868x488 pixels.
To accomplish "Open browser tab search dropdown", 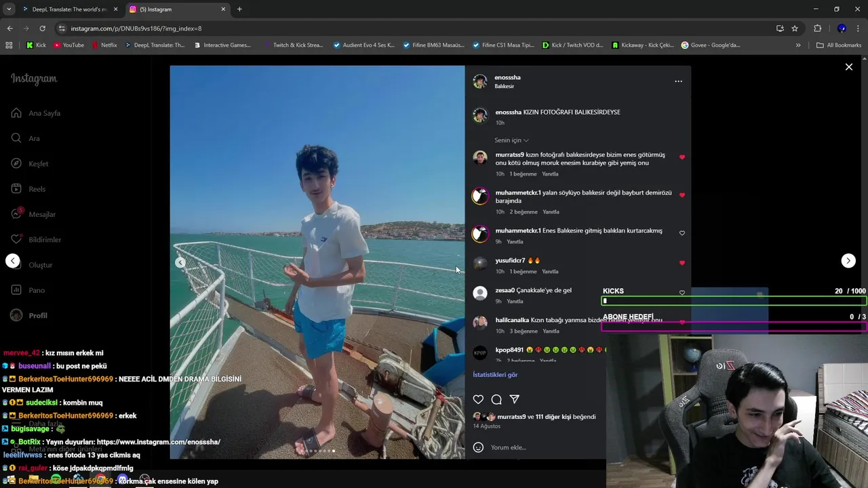I will (9, 9).
